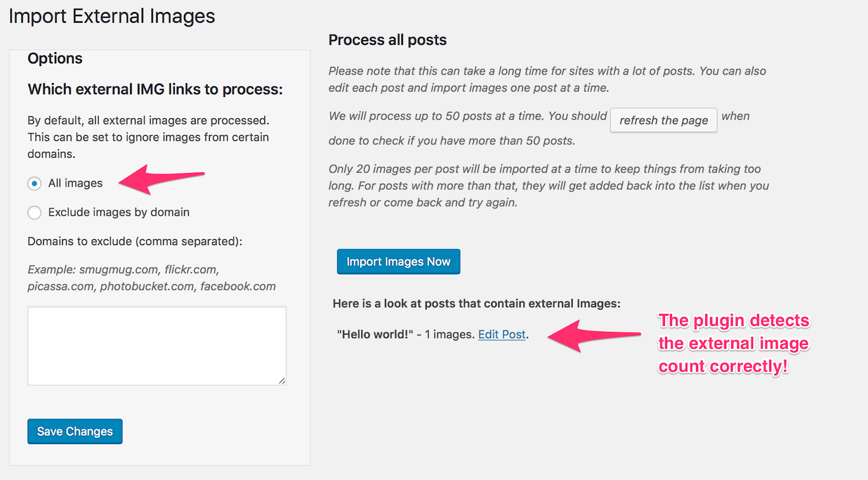The image size is (868, 480).
Task: Focus the domains to exclude text area
Action: (x=157, y=346)
